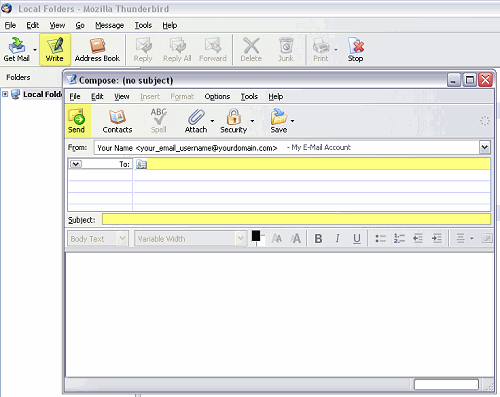Open the main window File menu
Image resolution: width=500 pixels, height=397 pixels.
click(x=10, y=25)
